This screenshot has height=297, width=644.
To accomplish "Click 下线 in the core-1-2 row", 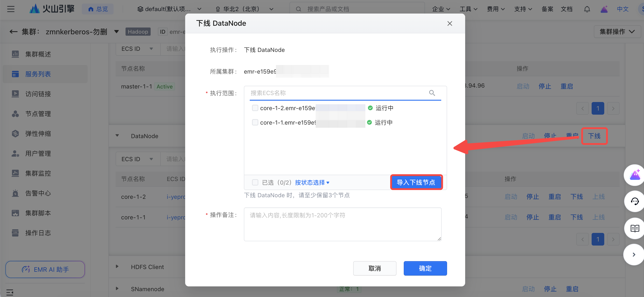I will point(576,197).
